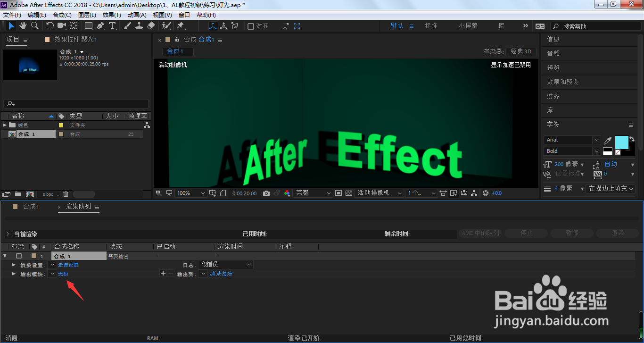644x343 pixels.
Task: Toggle the transparency grid button
Action: coord(349,193)
